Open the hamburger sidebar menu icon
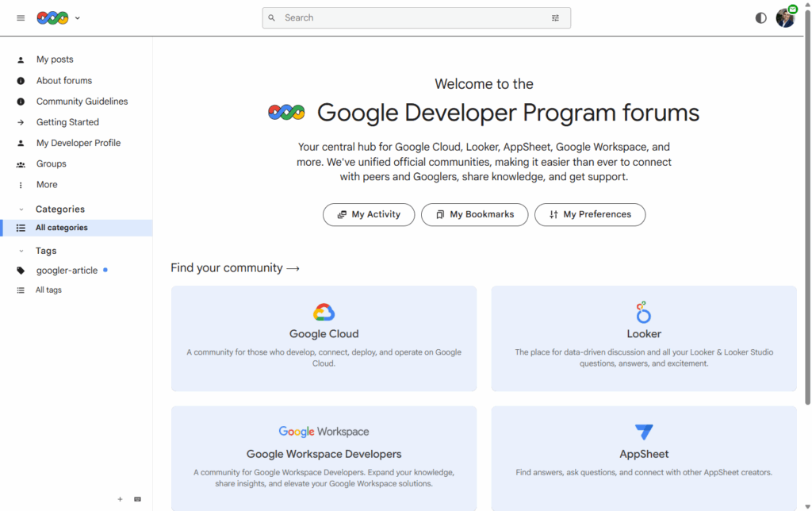812x511 pixels. coord(21,18)
